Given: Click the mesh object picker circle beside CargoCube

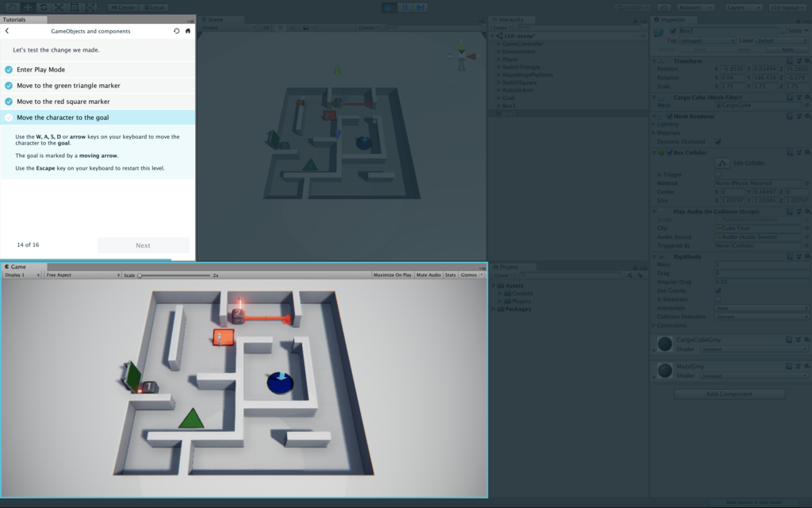Looking at the screenshot, I should (x=806, y=106).
